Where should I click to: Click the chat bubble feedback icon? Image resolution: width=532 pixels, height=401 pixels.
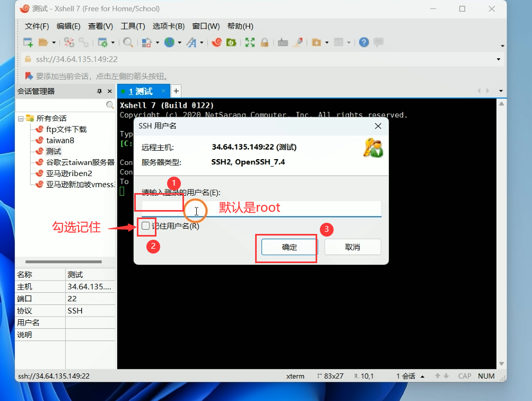(379, 42)
